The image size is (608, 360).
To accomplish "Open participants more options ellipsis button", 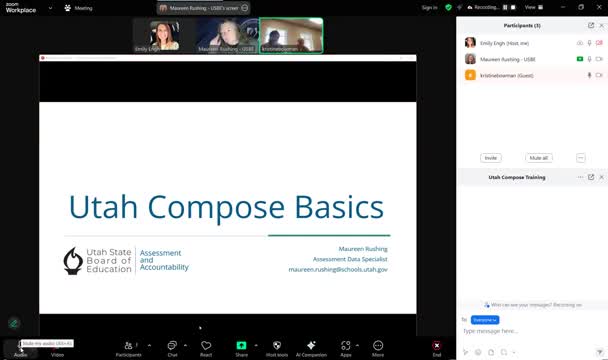I will tap(580, 158).
